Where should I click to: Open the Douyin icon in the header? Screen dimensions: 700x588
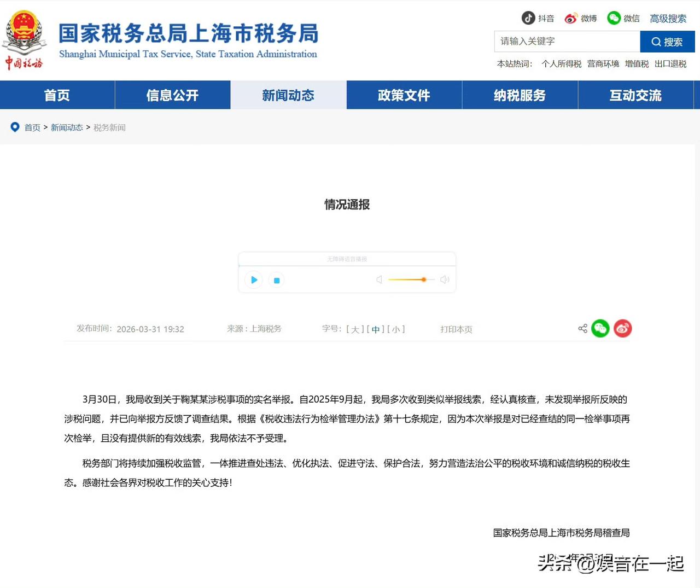pyautogui.click(x=528, y=18)
